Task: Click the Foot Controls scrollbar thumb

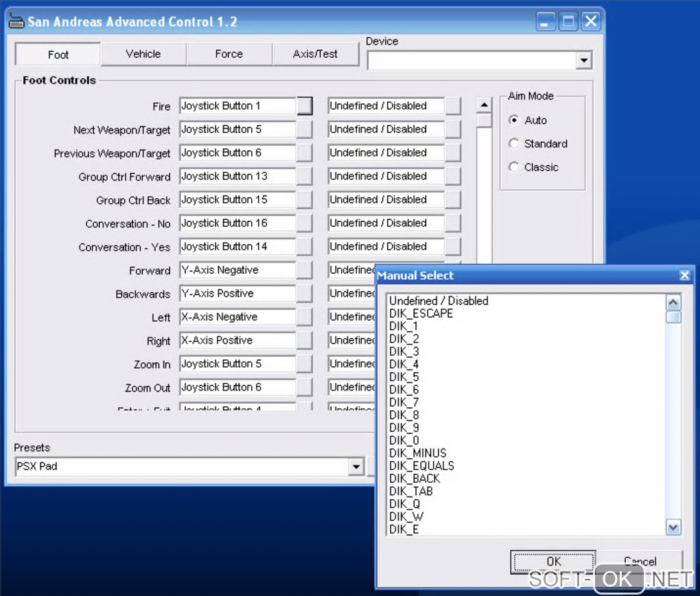Action: [484, 121]
